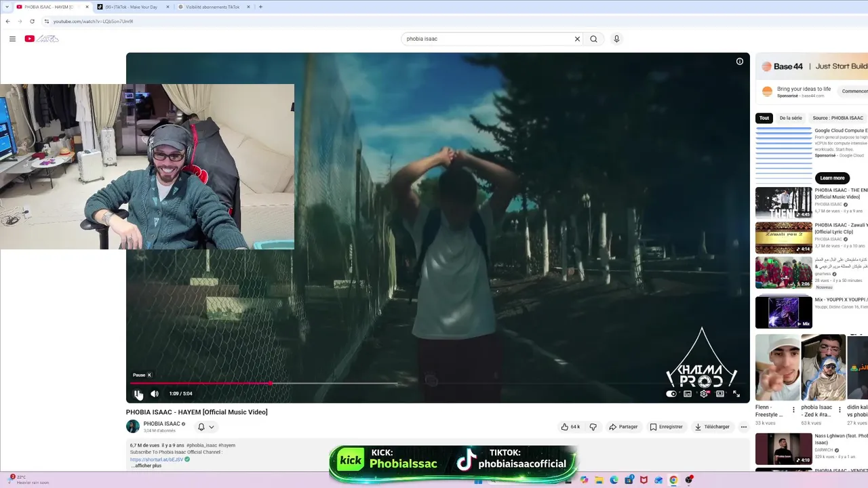Open the Nass Lghiwan video thumbnail
Screen dimensions: 868x488
point(784,449)
